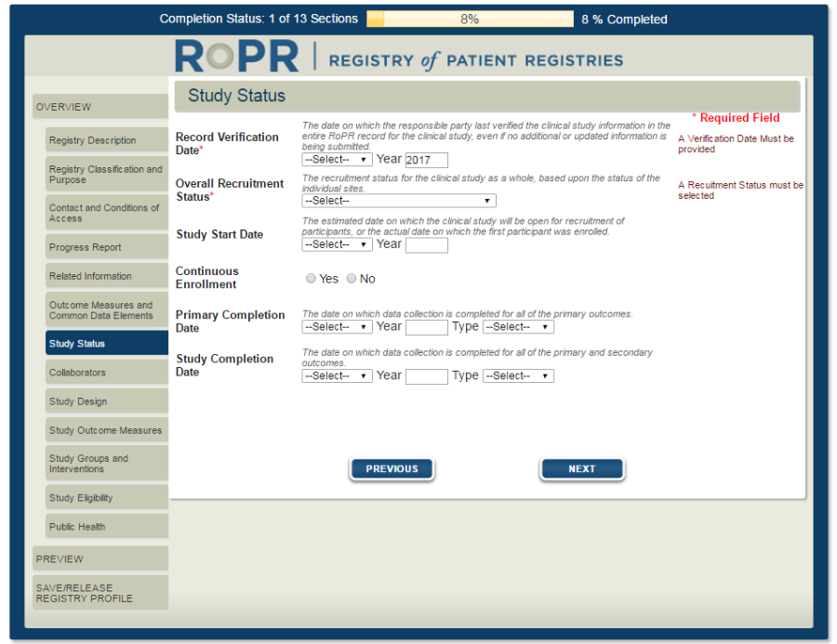Click the '8 % Completed' text
This screenshot has width=837, height=644.
click(624, 20)
